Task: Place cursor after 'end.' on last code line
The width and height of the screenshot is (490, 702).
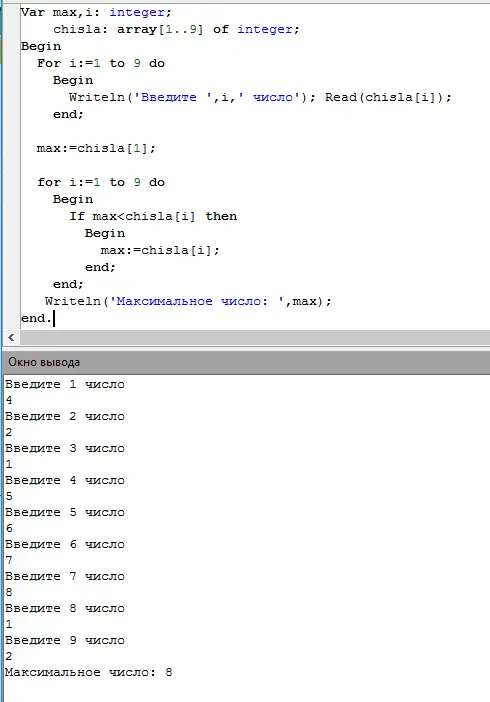Action: click(53, 318)
